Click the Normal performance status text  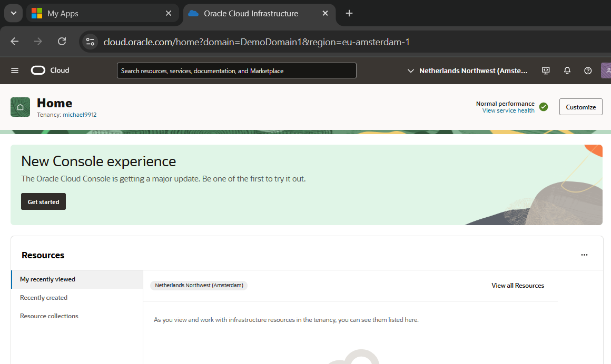[505, 104]
